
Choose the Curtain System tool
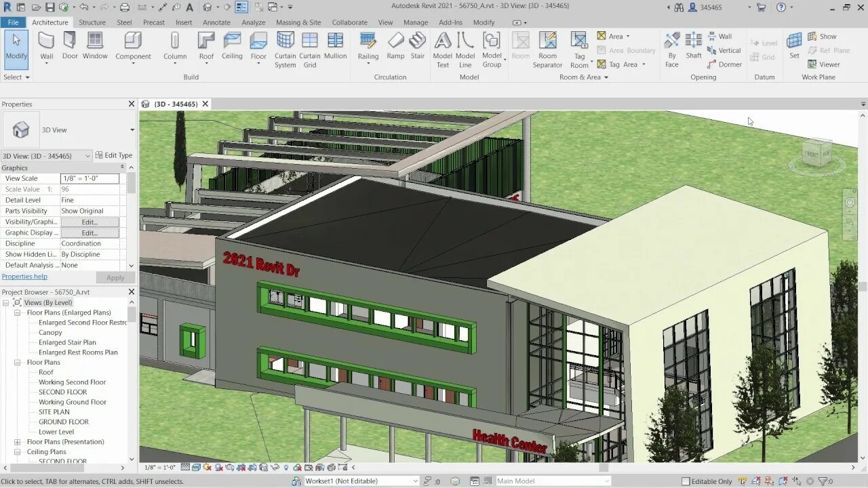pyautogui.click(x=285, y=50)
